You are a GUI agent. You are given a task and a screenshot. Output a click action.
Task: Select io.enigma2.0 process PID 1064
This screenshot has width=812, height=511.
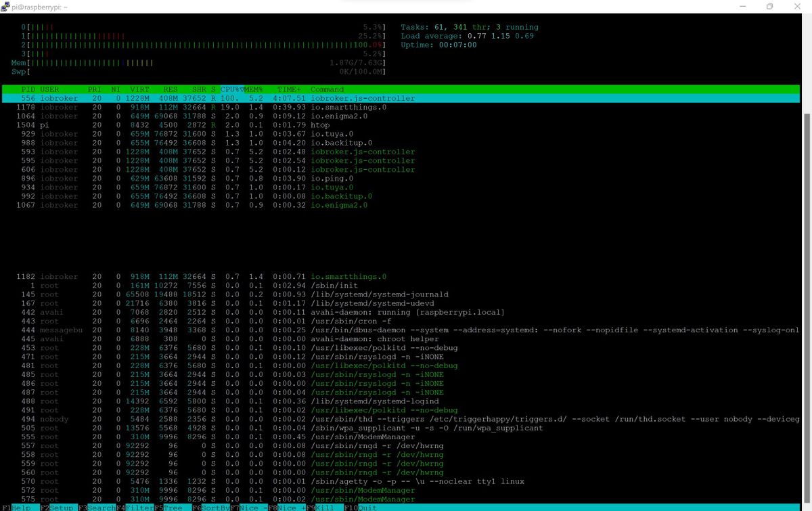pyautogui.click(x=401, y=116)
